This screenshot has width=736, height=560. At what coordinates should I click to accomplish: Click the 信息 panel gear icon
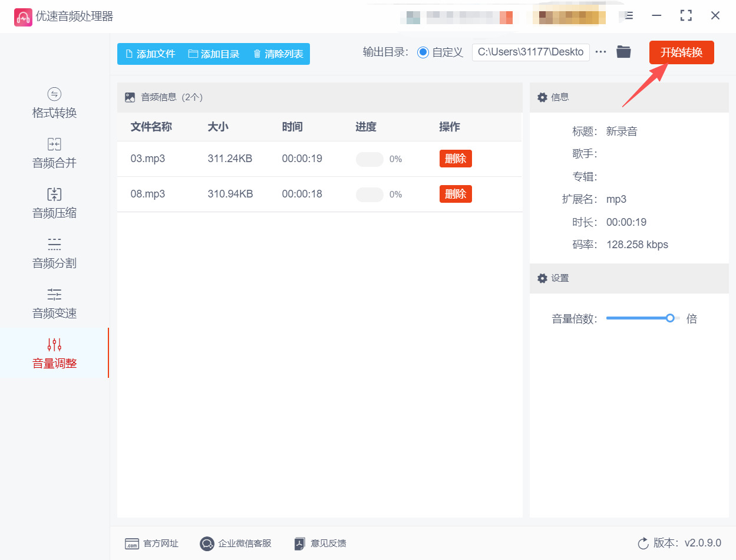click(x=542, y=97)
